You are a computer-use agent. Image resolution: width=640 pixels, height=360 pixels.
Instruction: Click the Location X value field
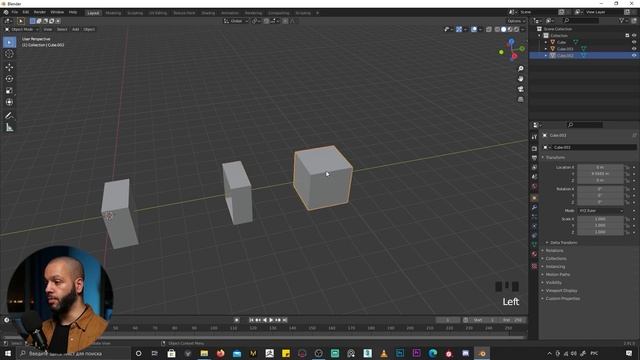[x=600, y=167]
